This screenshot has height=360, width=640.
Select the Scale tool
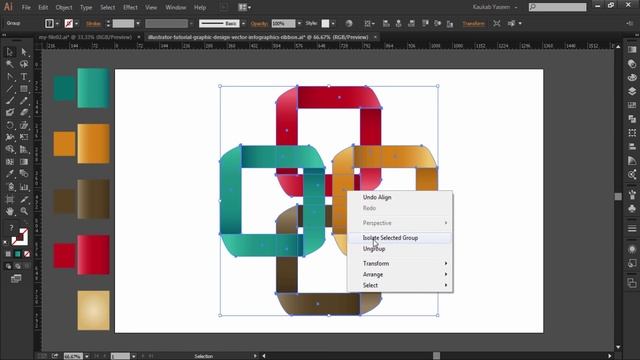(24, 125)
